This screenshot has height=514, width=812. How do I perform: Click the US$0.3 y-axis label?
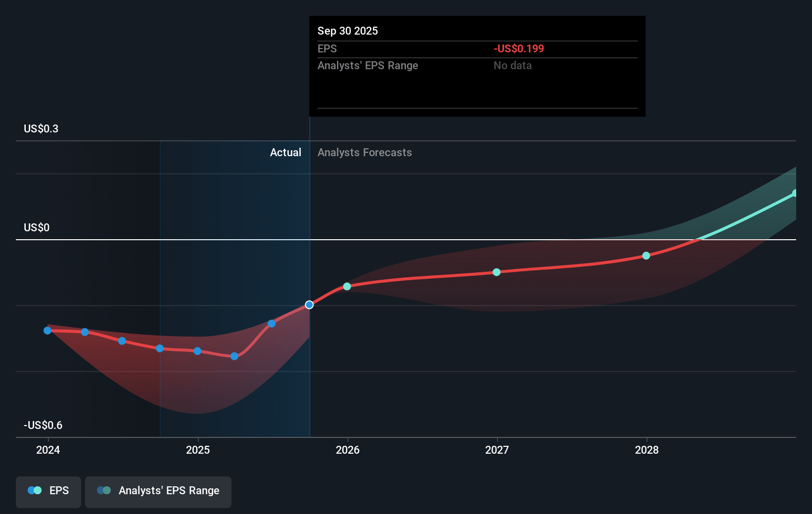pos(41,129)
